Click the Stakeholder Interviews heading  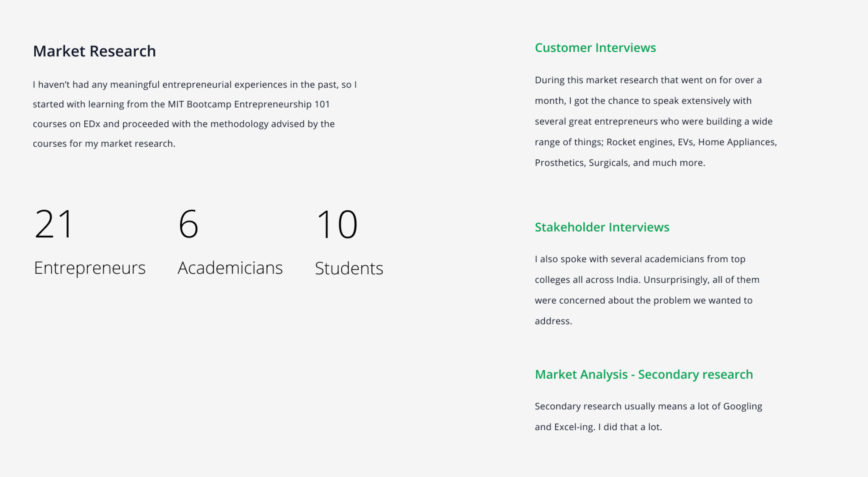tap(602, 227)
